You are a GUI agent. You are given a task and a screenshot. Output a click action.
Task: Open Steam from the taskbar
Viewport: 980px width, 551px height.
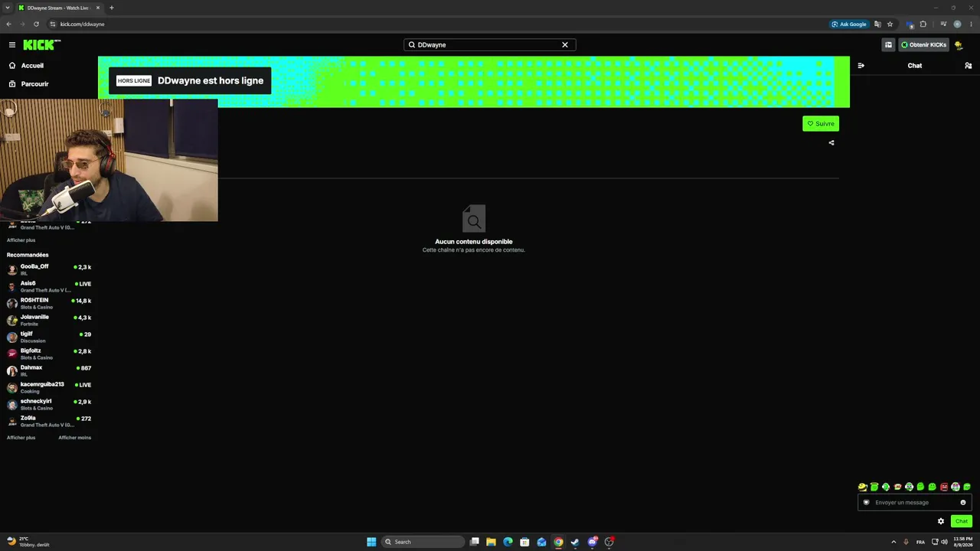pos(575,542)
